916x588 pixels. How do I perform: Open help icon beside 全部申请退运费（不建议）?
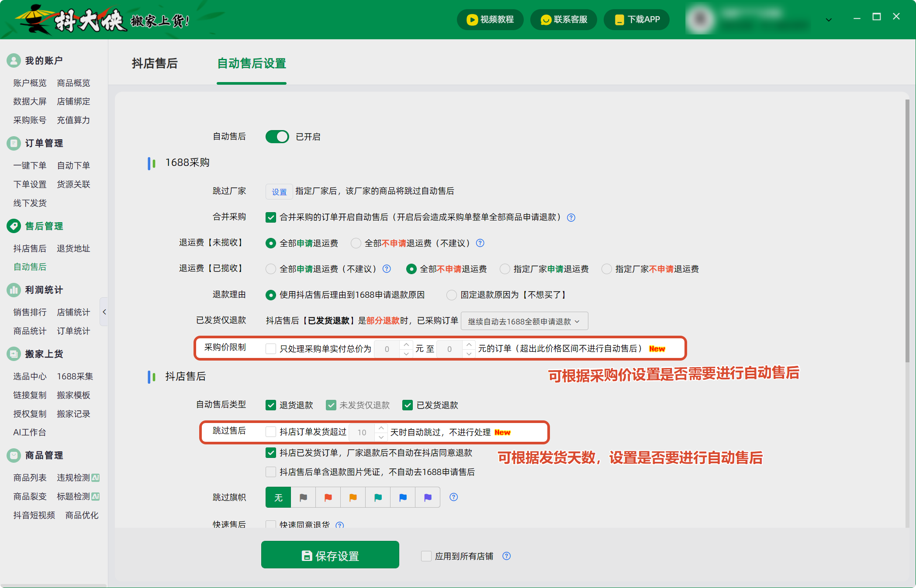coord(387,269)
